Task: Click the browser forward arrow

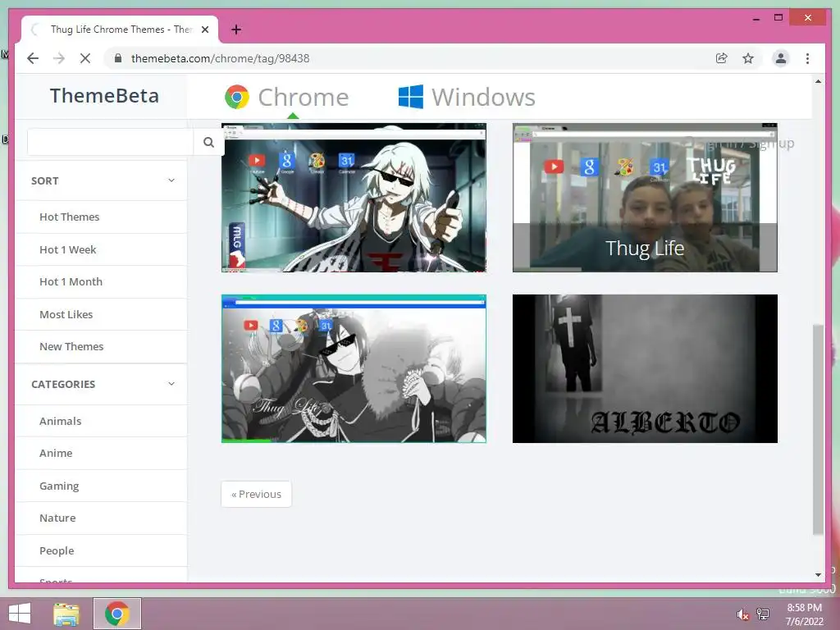Action: click(59, 58)
